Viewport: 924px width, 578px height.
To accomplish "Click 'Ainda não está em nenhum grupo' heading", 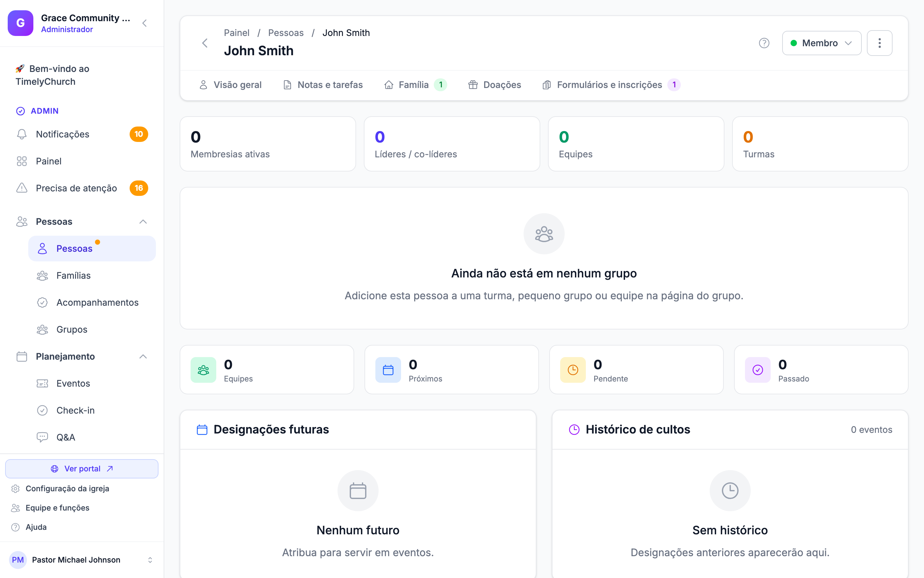I will pyautogui.click(x=544, y=273).
